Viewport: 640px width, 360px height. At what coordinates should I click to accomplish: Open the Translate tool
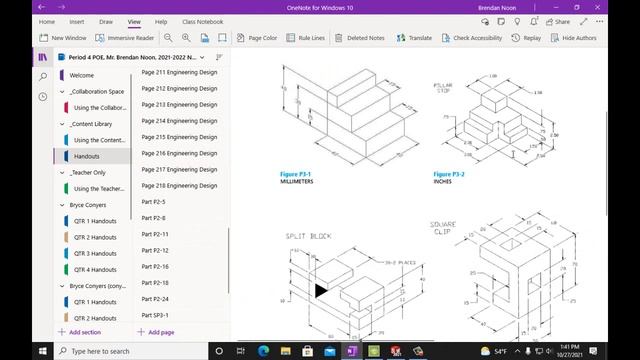pos(414,38)
